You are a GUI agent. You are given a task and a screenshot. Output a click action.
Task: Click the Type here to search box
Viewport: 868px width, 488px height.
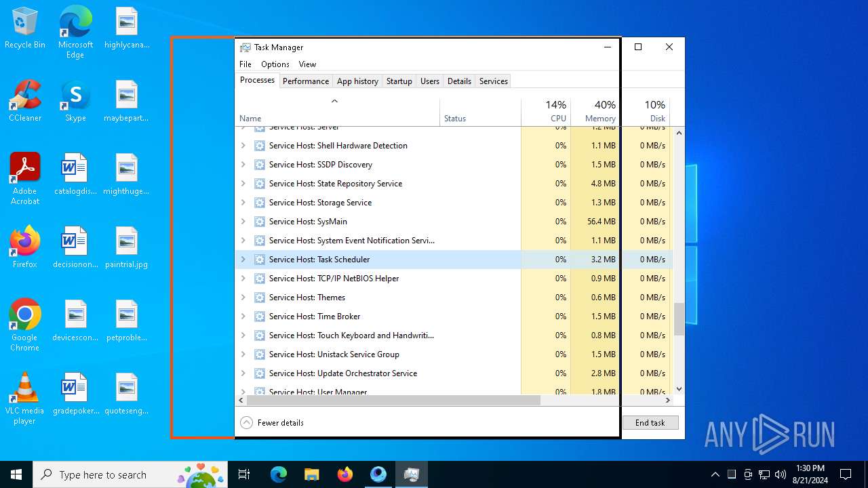[130, 474]
